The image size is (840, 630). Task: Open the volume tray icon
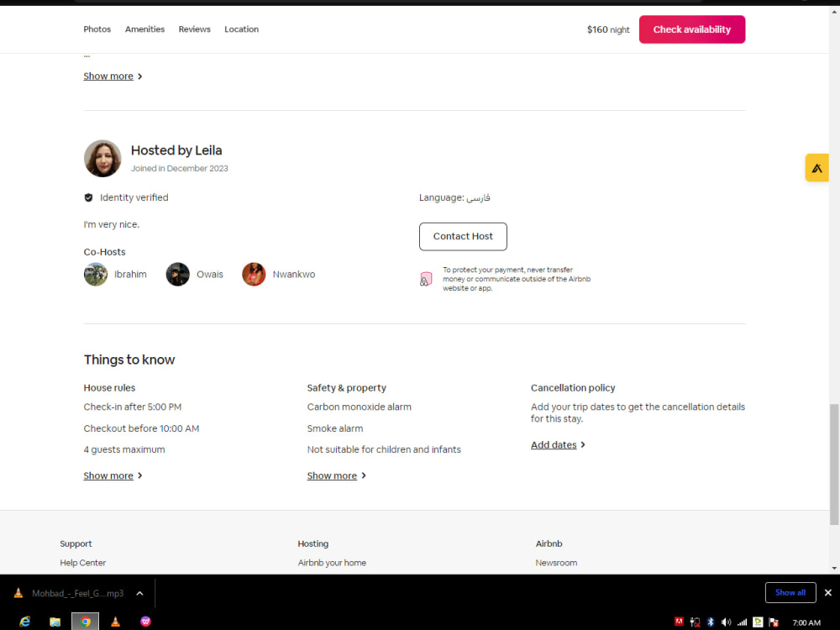pyautogui.click(x=726, y=622)
